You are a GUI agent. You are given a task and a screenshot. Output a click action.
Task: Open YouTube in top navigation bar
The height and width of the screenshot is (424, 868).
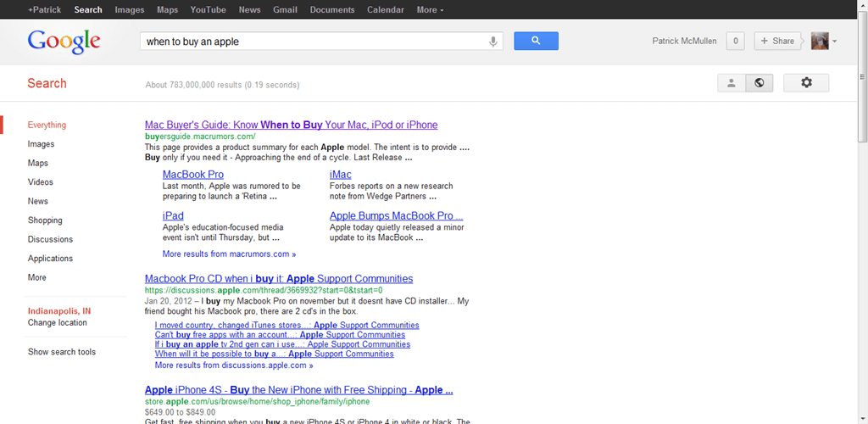coord(209,10)
